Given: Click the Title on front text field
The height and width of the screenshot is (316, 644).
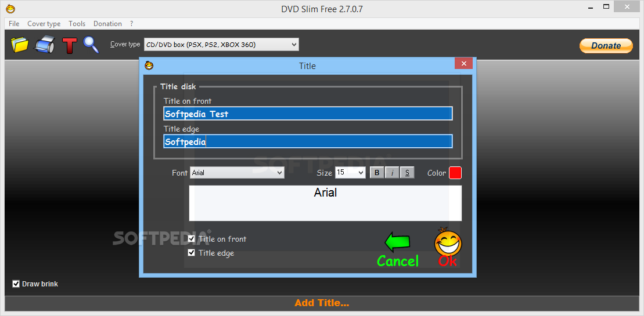Looking at the screenshot, I should coord(308,114).
